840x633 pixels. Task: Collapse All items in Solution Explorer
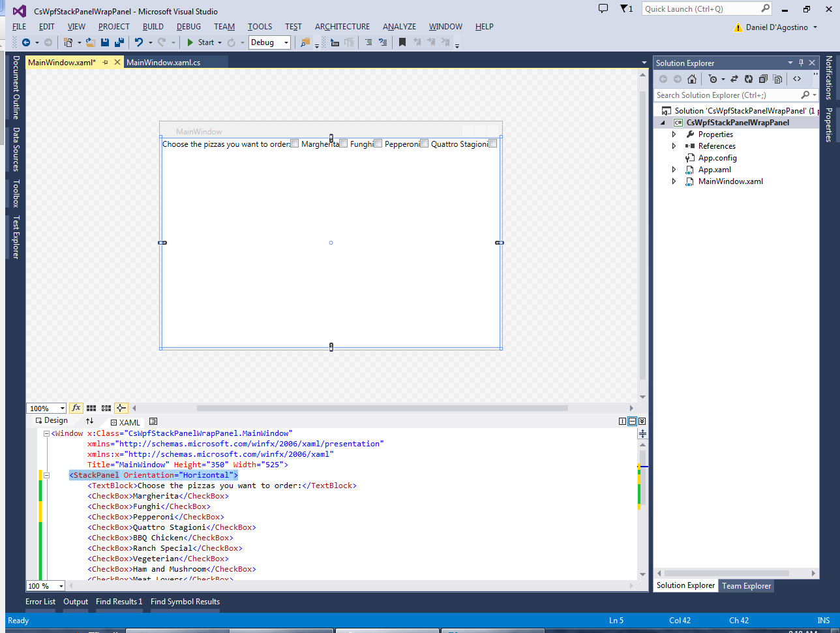click(x=762, y=79)
